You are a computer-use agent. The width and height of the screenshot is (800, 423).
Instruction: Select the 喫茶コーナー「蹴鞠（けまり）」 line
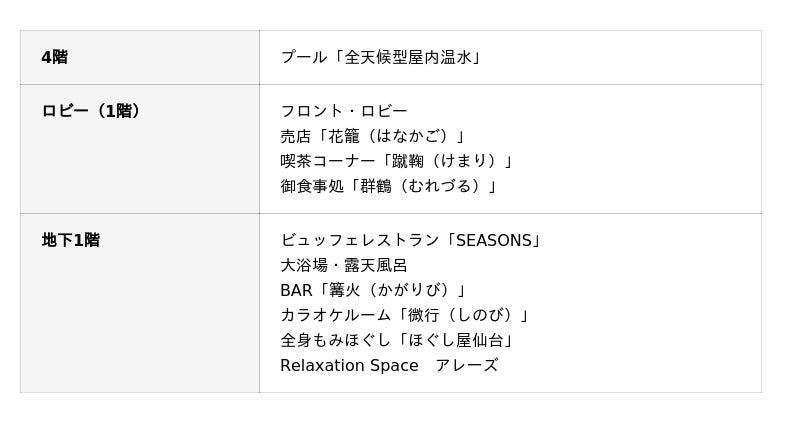pyautogui.click(x=396, y=161)
